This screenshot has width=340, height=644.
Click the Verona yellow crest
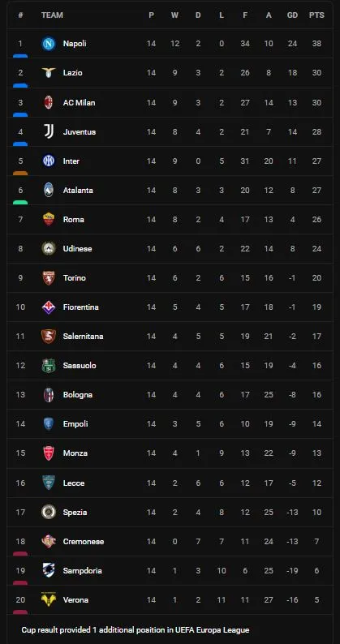49,599
